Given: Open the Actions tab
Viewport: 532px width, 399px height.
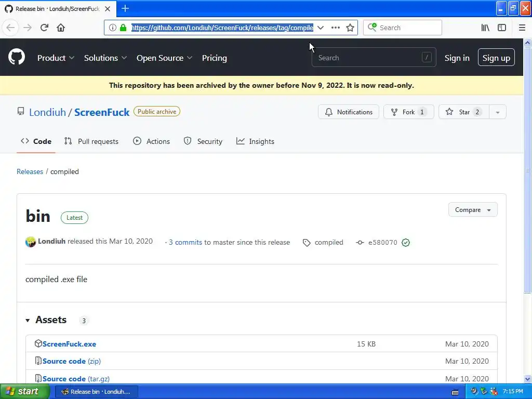Looking at the screenshot, I should point(151,141).
